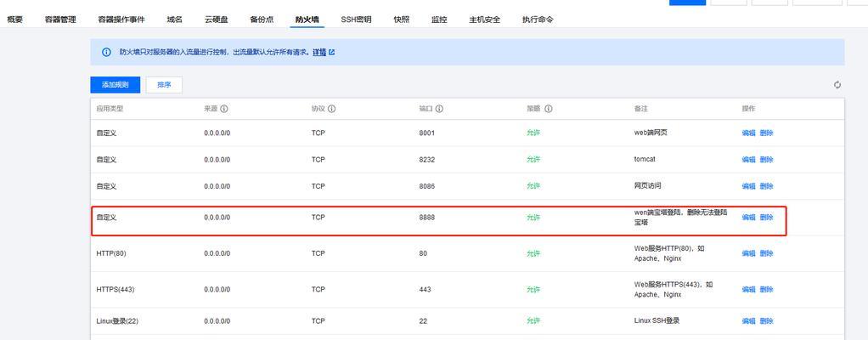Edit the HTTP(80) rule
This screenshot has height=340, width=868.
pos(748,253)
